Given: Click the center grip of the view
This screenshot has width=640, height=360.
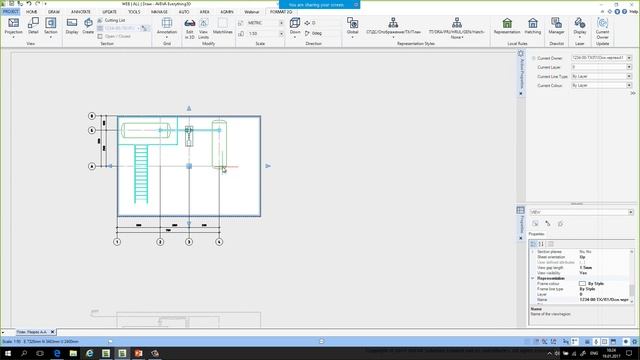Looking at the screenshot, I should [x=189, y=166].
